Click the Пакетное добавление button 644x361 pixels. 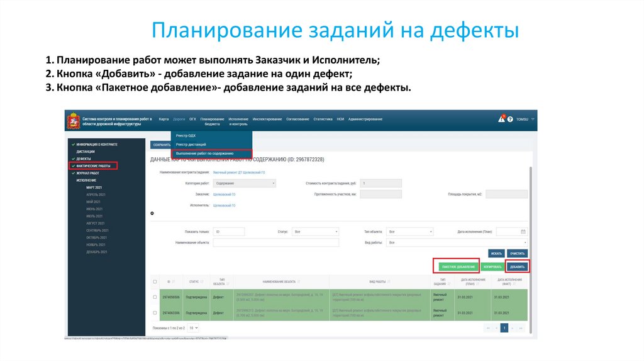pos(458,267)
